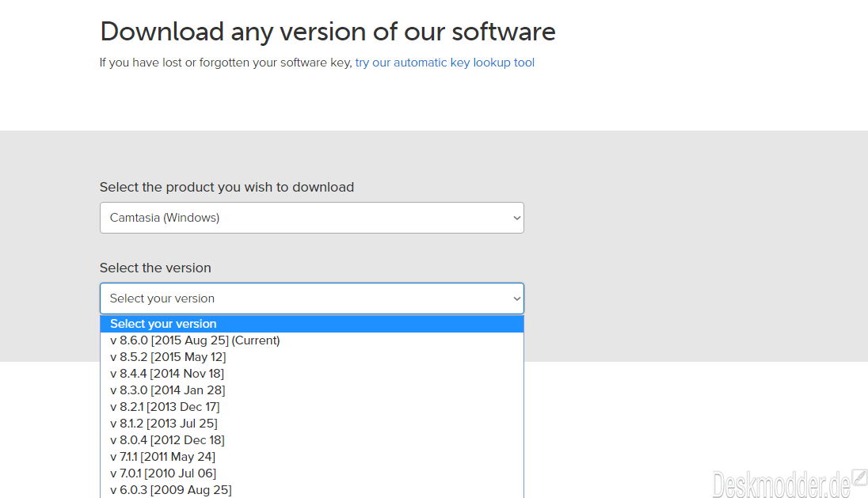The width and height of the screenshot is (868, 498).
Task: Select v 8.2.1 [2013 Dec 17]
Action: click(312, 407)
